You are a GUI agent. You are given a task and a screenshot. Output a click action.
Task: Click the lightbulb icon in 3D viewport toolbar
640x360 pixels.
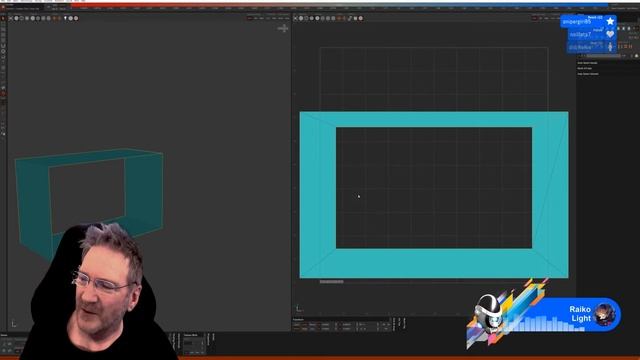pos(65,18)
